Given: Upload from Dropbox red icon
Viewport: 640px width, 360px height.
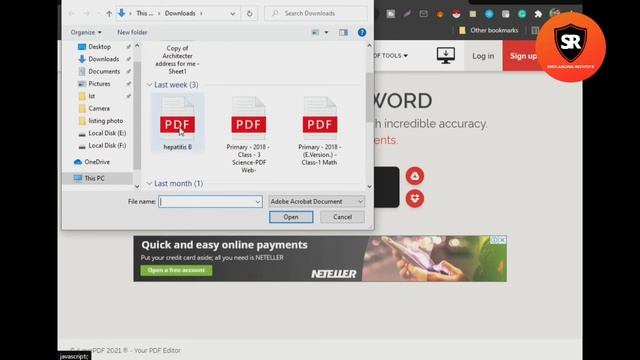Looking at the screenshot, I should point(415,198).
